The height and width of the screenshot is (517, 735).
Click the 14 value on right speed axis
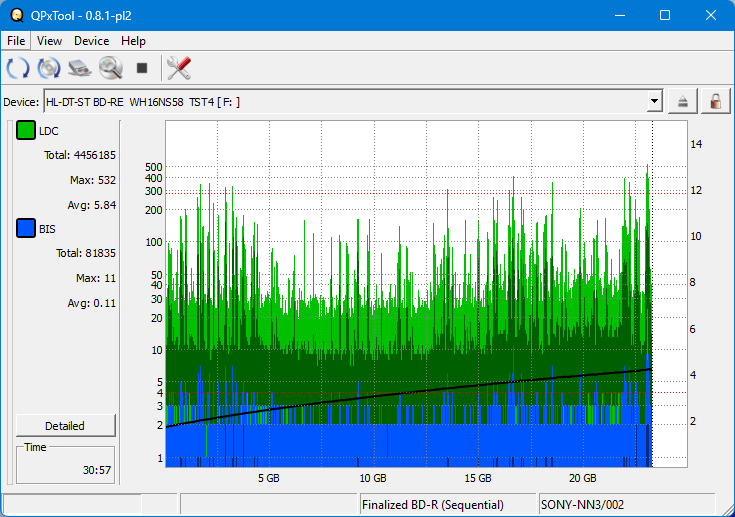point(696,144)
